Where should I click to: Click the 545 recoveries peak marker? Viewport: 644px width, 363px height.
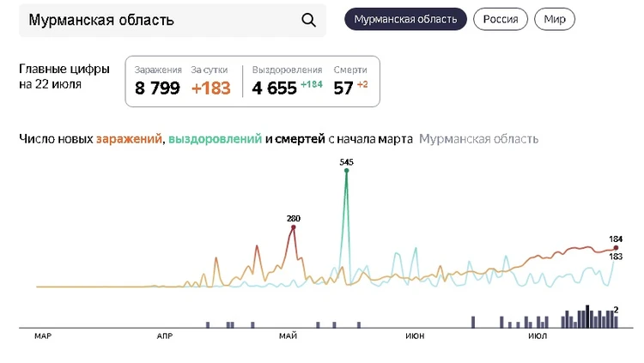[347, 171]
